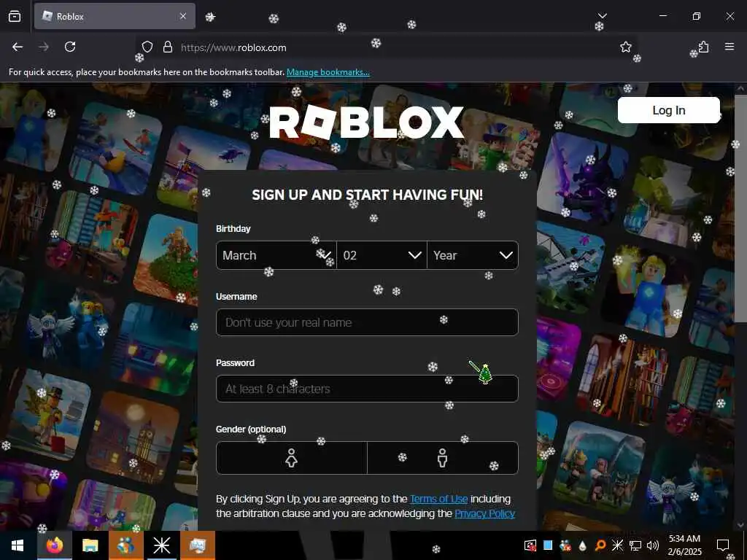The image size is (747, 560).
Task: Open File Explorer from the taskbar
Action: [x=90, y=545]
